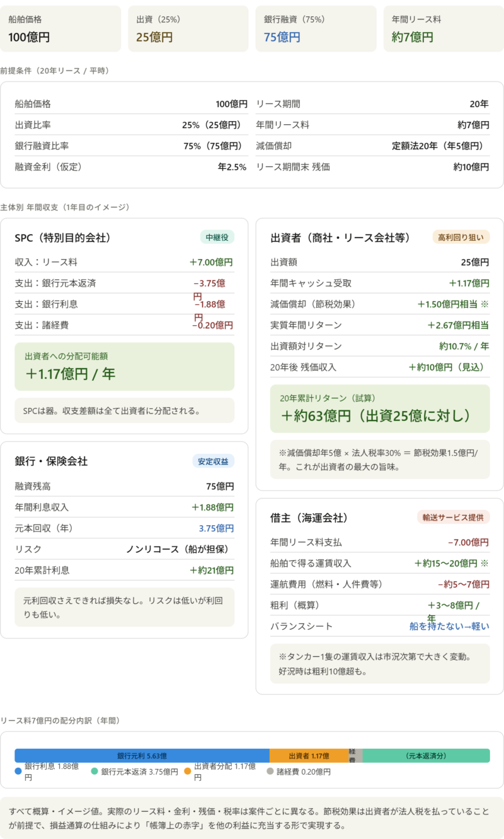Select the 銀行融資（75%） summary card
Screen dimensions: 504x839
(x=316, y=29)
